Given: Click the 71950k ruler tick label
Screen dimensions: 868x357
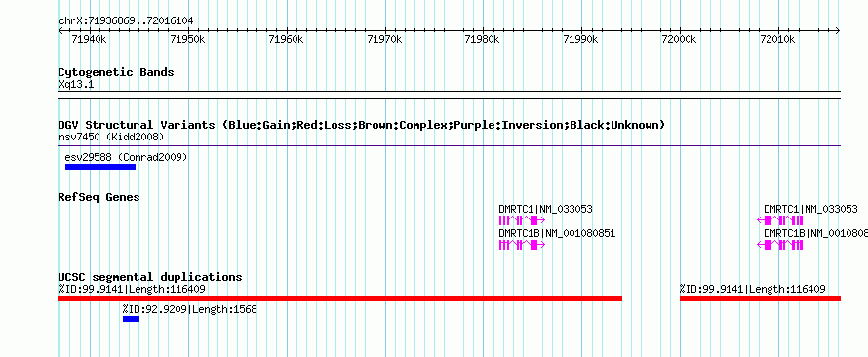Looking at the screenshot, I should pyautogui.click(x=187, y=39).
